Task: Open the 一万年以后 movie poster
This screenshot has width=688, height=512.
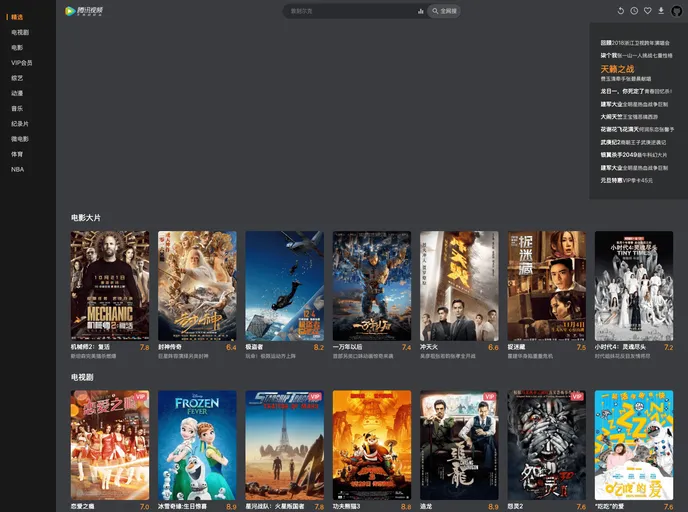Action: pos(372,286)
